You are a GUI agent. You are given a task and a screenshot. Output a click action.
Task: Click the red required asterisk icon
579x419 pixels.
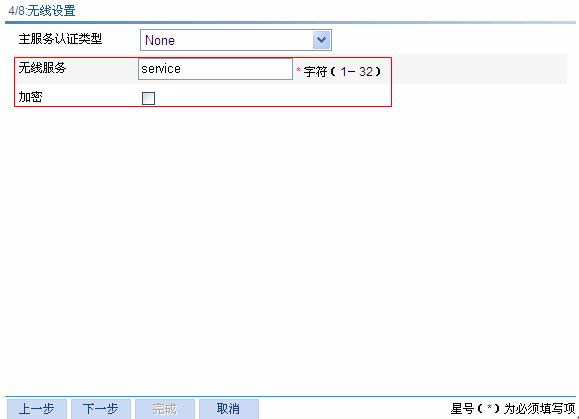click(298, 69)
